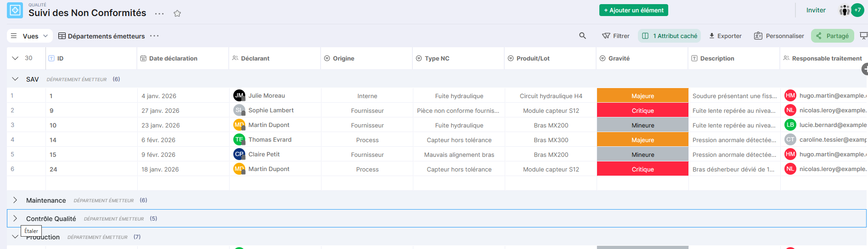Viewport: 868px width, 249px height.
Task: Click the Produit/Lot column header
Action: point(550,58)
